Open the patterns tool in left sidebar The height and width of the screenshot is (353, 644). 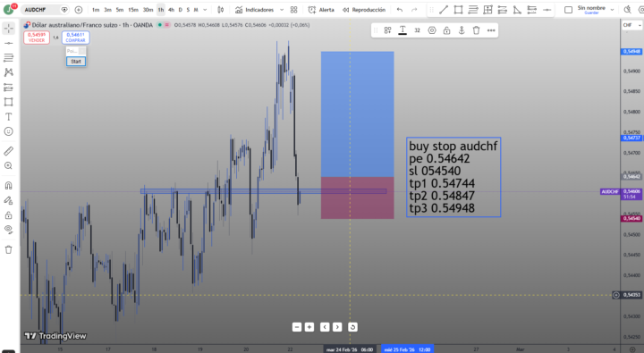coord(9,72)
